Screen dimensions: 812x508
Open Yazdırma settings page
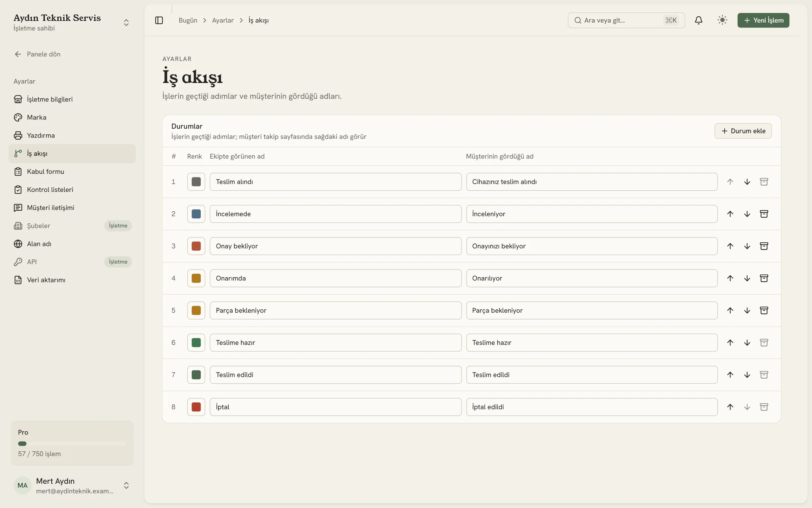[72, 135]
